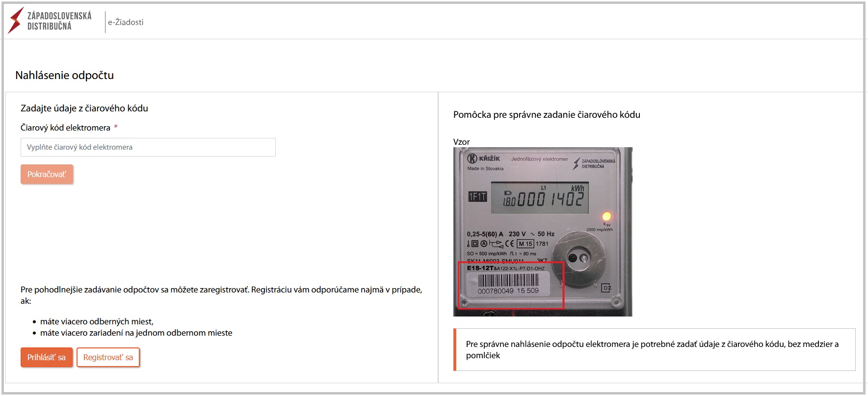This screenshot has height=396, width=868.
Task: Open the e-Žiadosti header link
Action: click(x=126, y=22)
